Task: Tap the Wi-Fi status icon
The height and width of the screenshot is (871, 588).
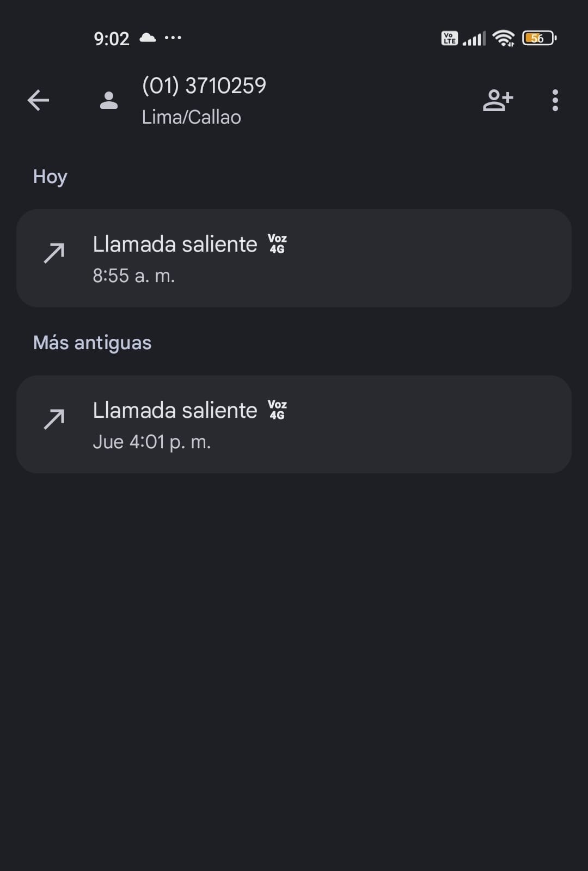Action: [503, 38]
